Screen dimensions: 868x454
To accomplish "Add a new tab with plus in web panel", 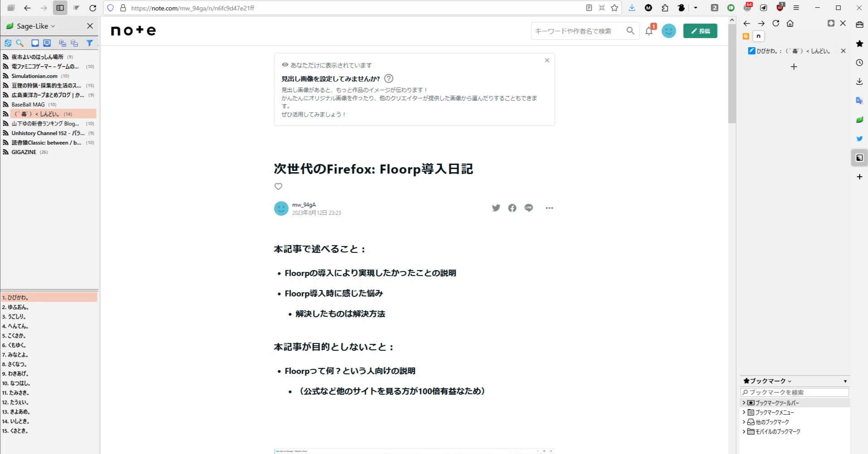I will click(x=794, y=67).
